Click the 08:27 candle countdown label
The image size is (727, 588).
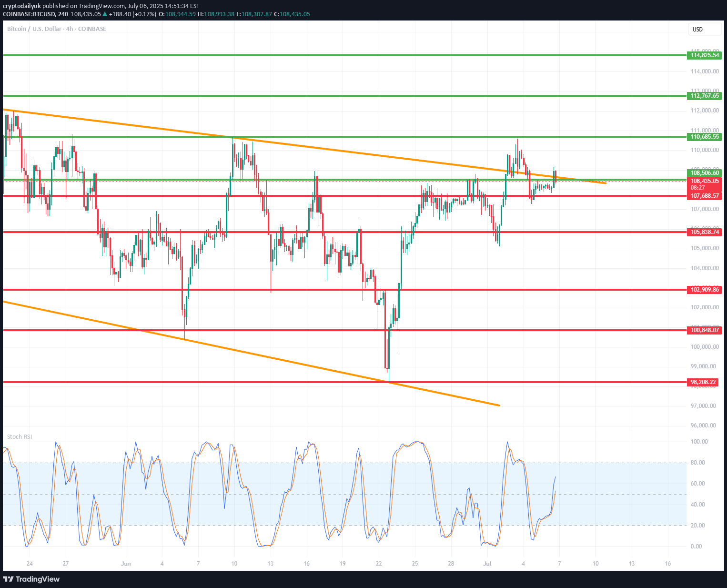[697, 188]
